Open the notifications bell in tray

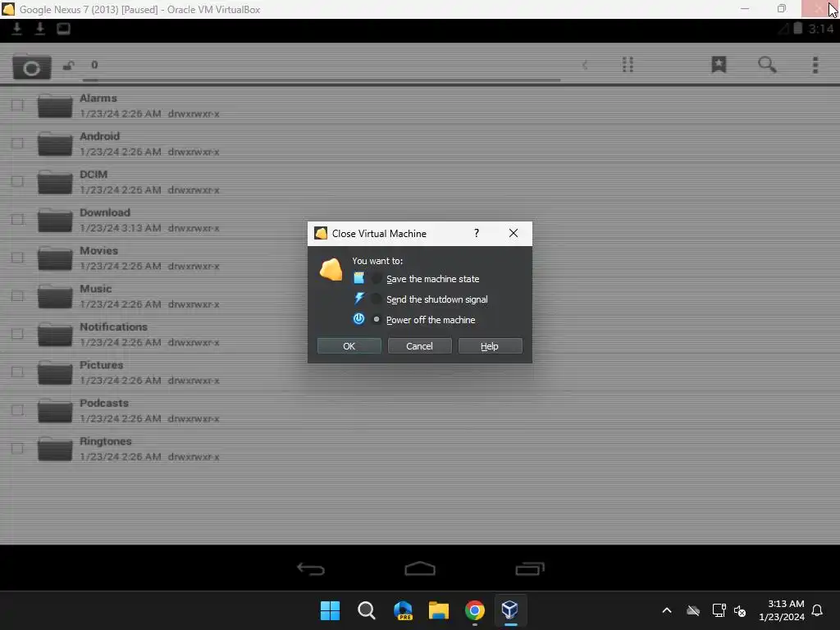817,610
